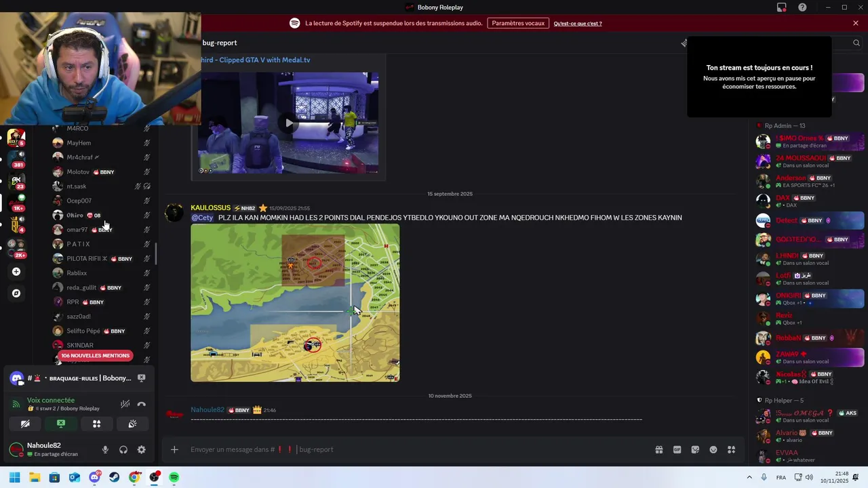
Task: Open server folder with 2K+ badge
Action: point(17,248)
